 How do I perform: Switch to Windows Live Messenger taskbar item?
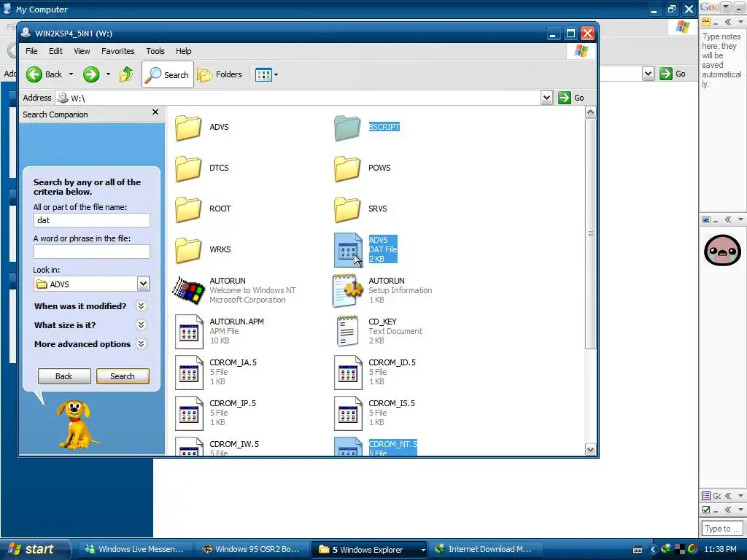[135, 549]
